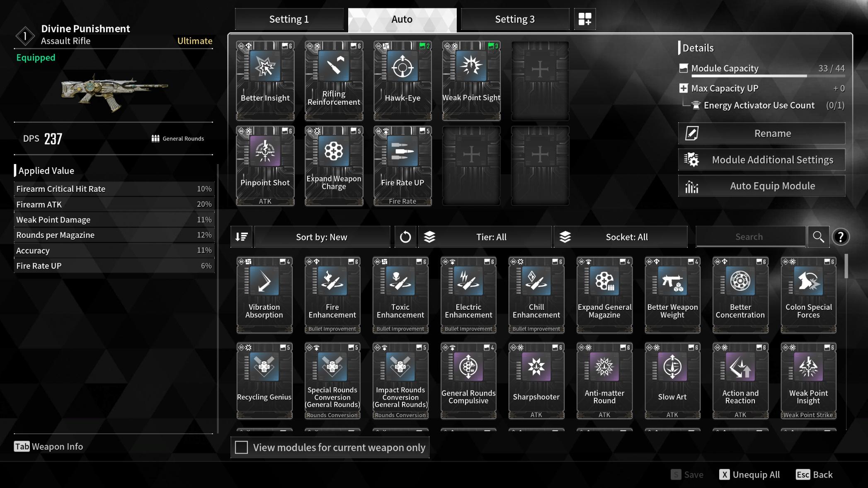
Task: Click the reset filters refresh icon
Action: tap(405, 237)
